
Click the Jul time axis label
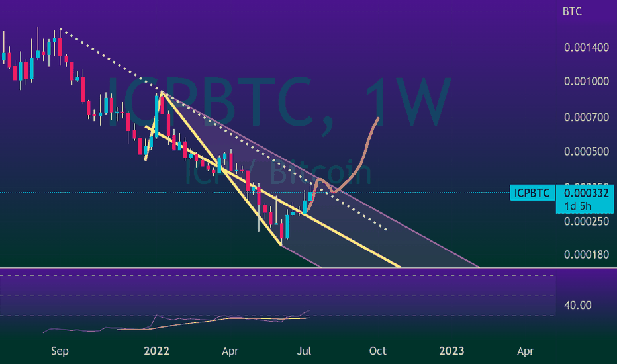point(304,351)
